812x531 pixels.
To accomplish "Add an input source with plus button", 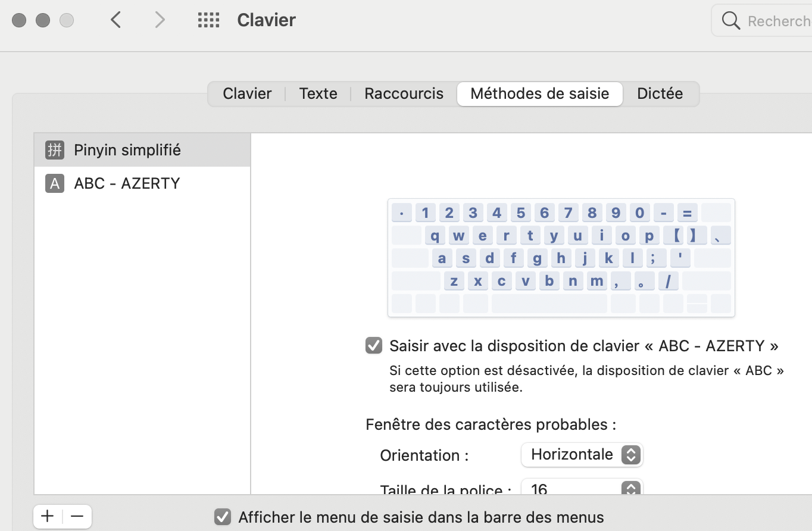I will tap(48, 516).
